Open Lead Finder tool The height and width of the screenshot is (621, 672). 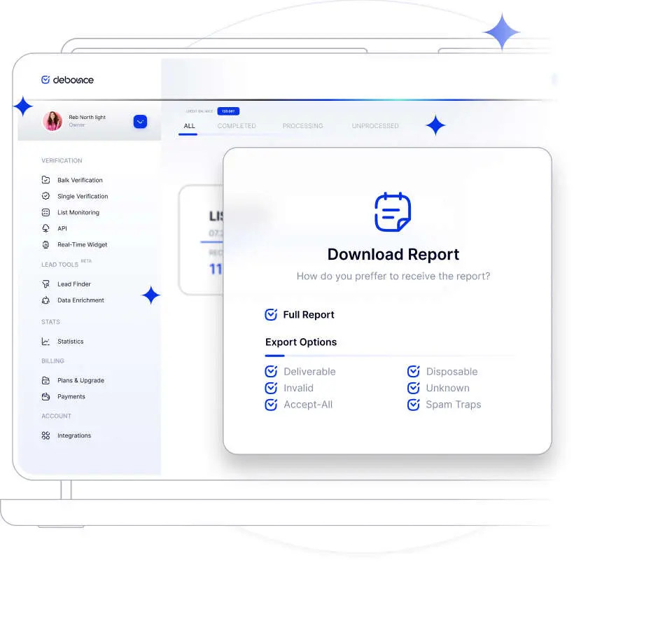coord(74,284)
